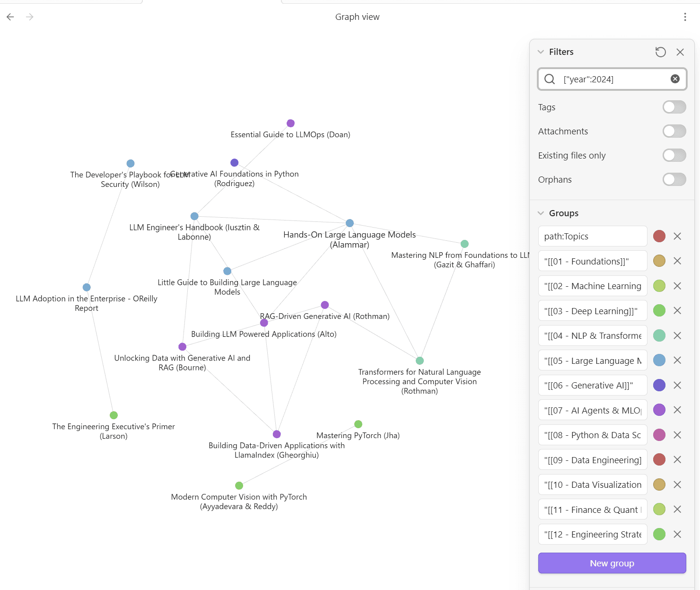Reset filters with the restore icon
The width and height of the screenshot is (700, 590).
[660, 52]
